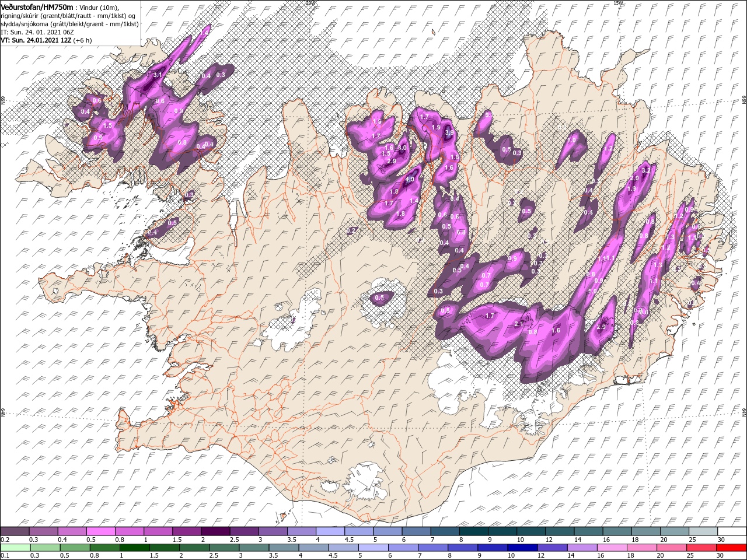The image size is (747, 560).
Task: Pick the 0.5 green swatch in lower legend row
Action: click(75, 547)
